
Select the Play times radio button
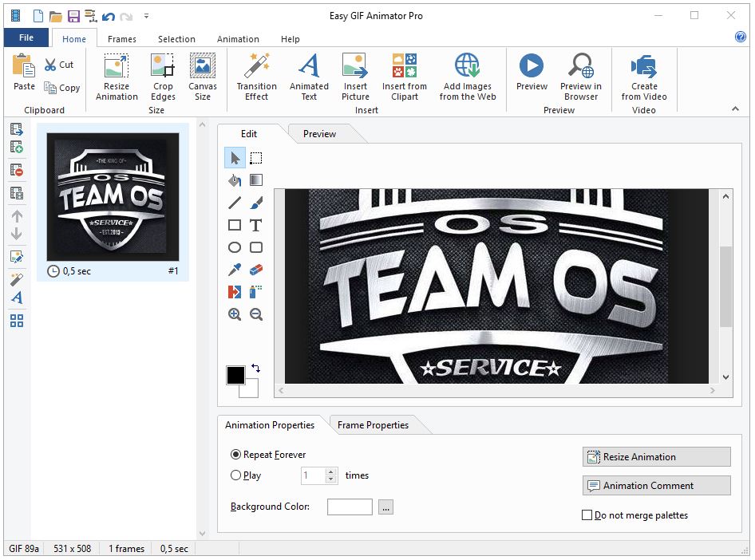[x=236, y=475]
